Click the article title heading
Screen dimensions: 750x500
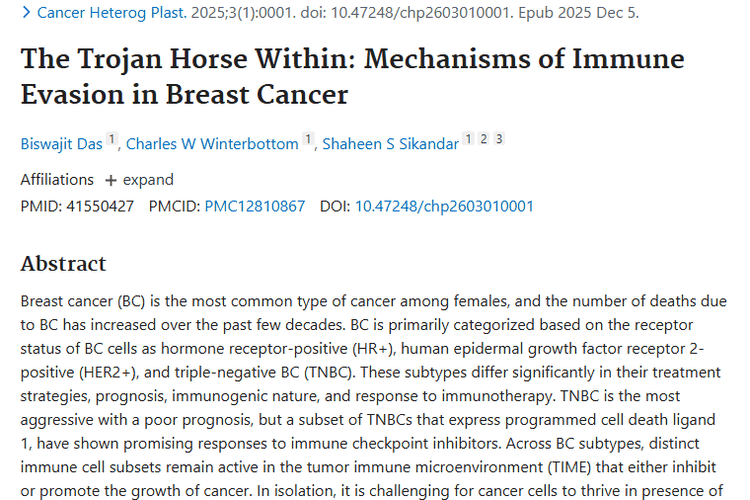(352, 76)
